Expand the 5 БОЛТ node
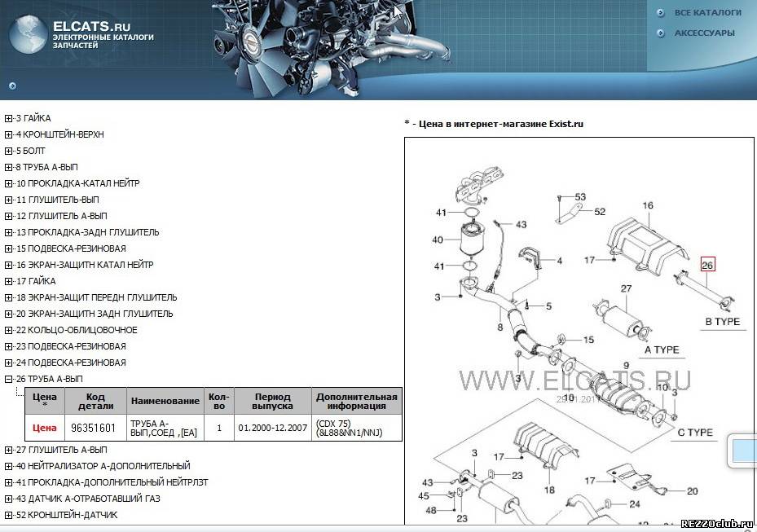757x532 pixels. (x=8, y=151)
